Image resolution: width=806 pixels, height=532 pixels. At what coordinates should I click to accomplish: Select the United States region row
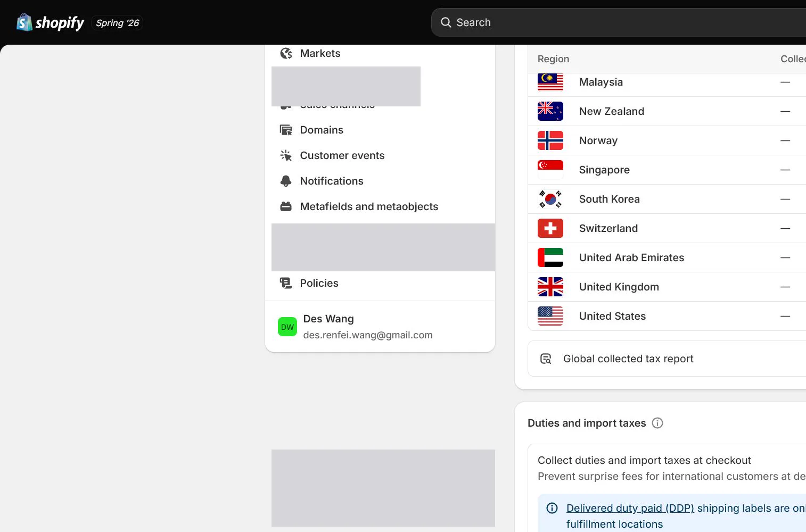(667, 316)
